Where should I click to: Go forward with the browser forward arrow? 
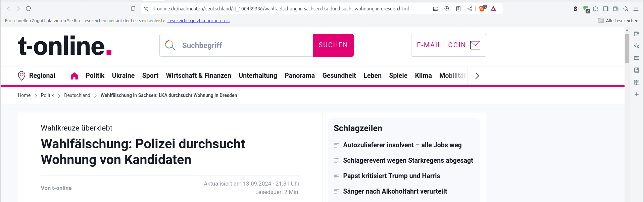pyautogui.click(x=18, y=9)
